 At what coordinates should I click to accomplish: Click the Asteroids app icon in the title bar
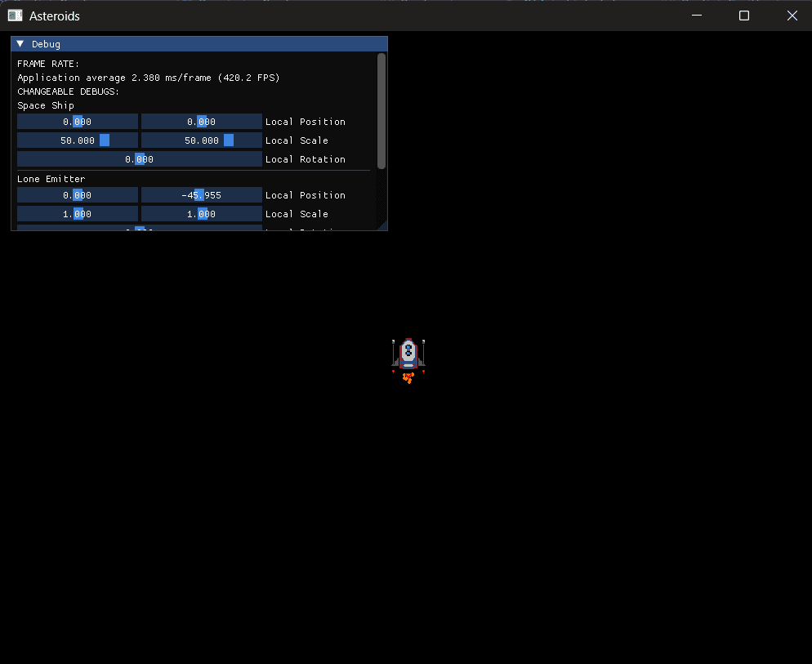15,16
